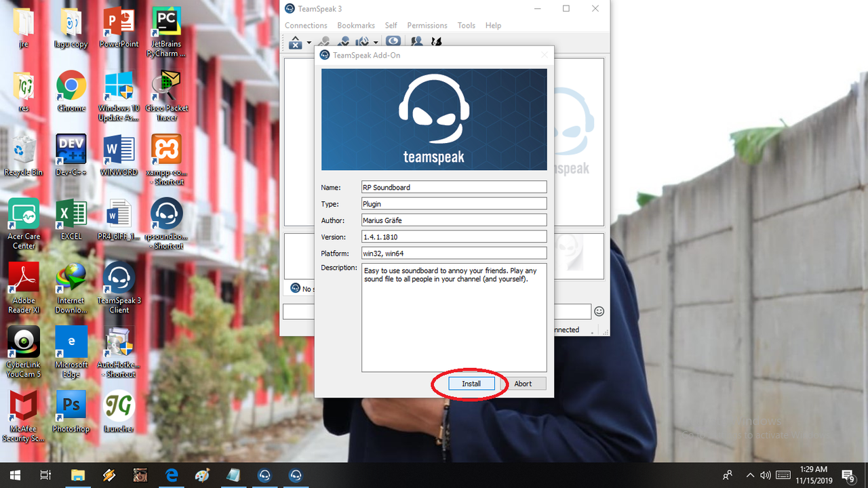Open the Tools menu

pos(467,25)
